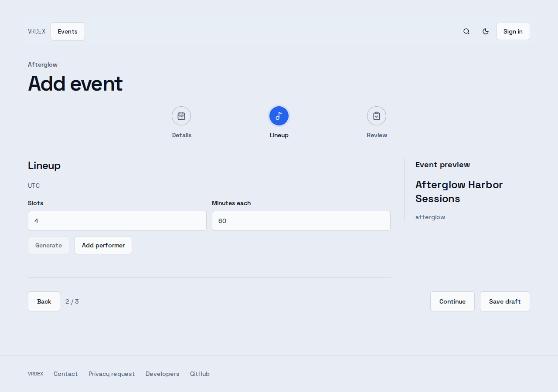Screen dimensions: 558x392
Task: Click the Afterglow Harbor Sessions preview title
Action: [459, 192]
